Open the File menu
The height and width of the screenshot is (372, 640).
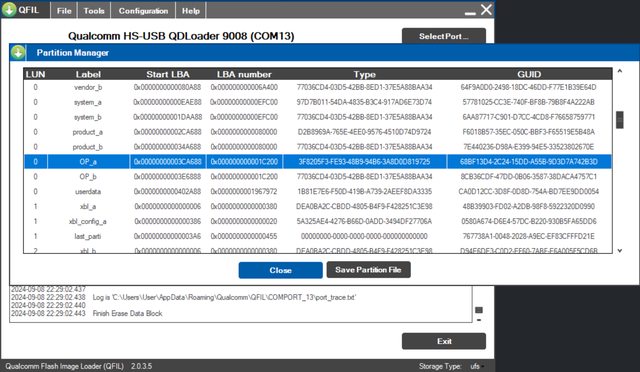tap(64, 11)
